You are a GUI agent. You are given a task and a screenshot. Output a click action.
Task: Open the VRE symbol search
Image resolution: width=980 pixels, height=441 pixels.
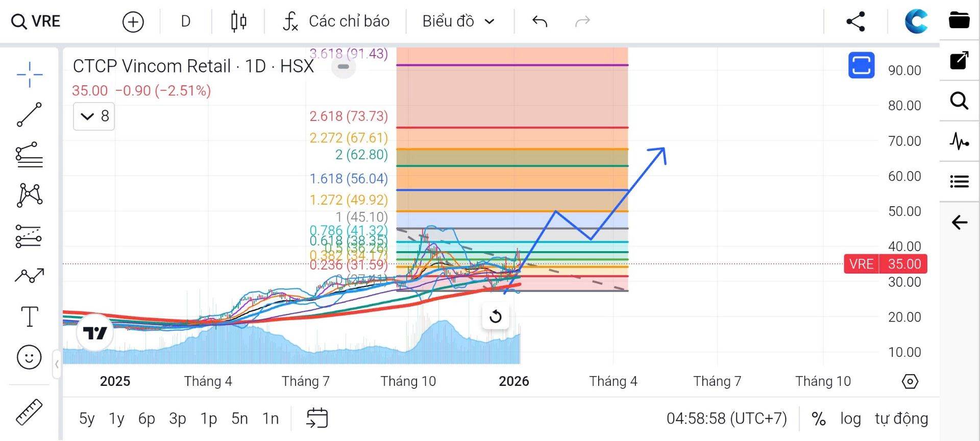[36, 21]
